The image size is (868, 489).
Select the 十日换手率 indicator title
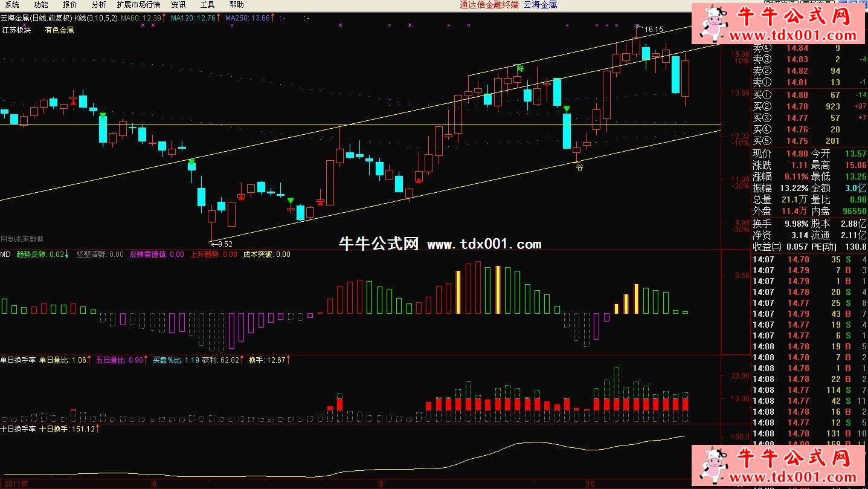(x=18, y=429)
